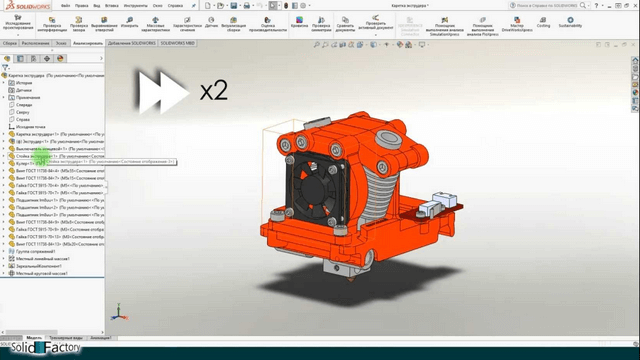Switch to SOLIDWORKS MBD tab
Image resolution: width=640 pixels, height=360 pixels.
(x=178, y=43)
